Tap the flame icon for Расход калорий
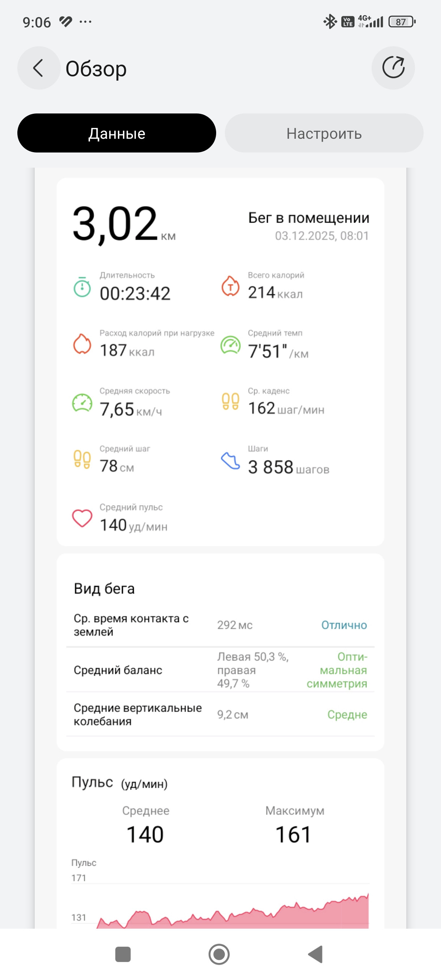Viewport: 441px width, 980px height. coord(82,344)
